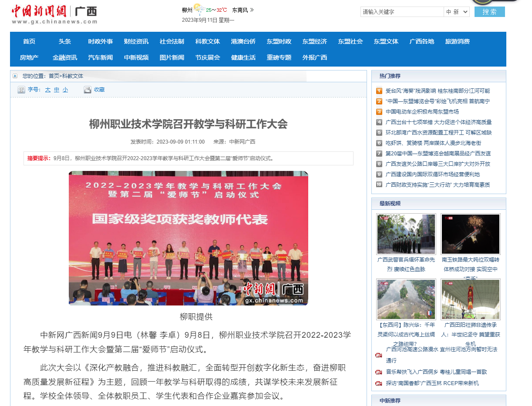Set font size to small 小
This screenshot has height=406, width=532.
pyautogui.click(x=65, y=90)
